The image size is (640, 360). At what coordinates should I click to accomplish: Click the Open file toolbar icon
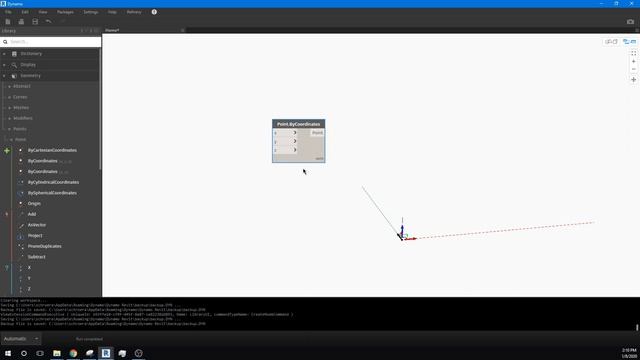coord(21,22)
